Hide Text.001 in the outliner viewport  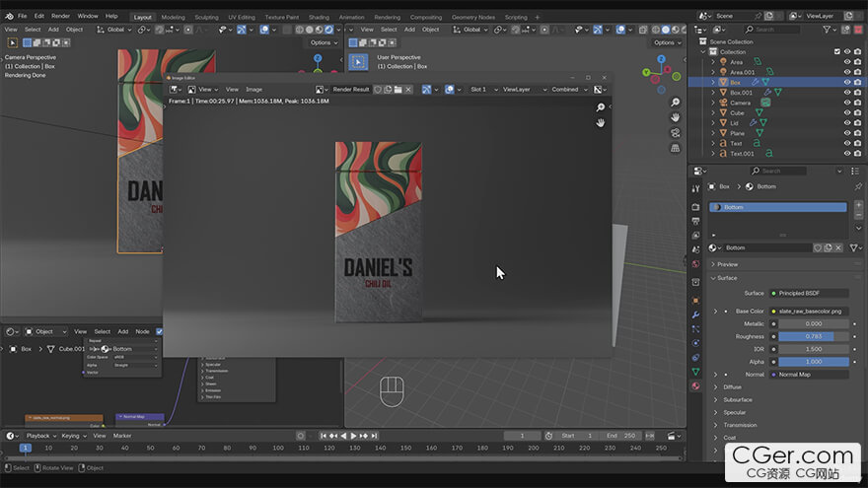click(x=847, y=153)
